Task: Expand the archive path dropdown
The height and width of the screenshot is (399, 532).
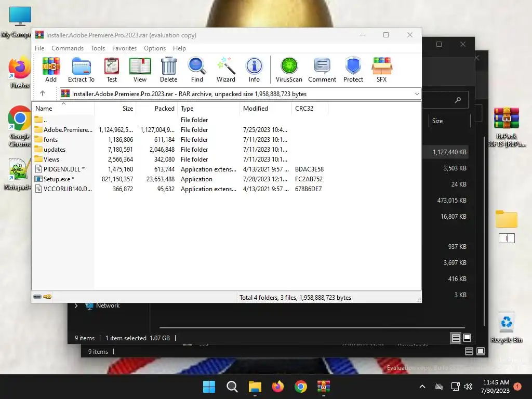Action: point(417,94)
